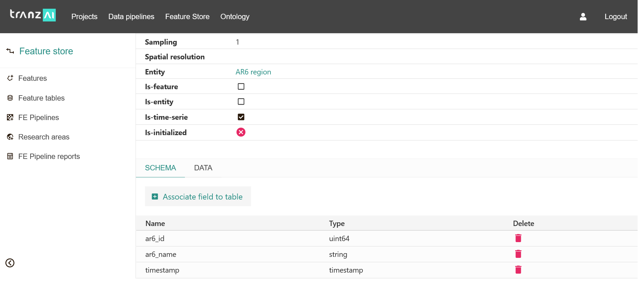
Task: Open the Data pipelines menu
Action: pos(131,17)
